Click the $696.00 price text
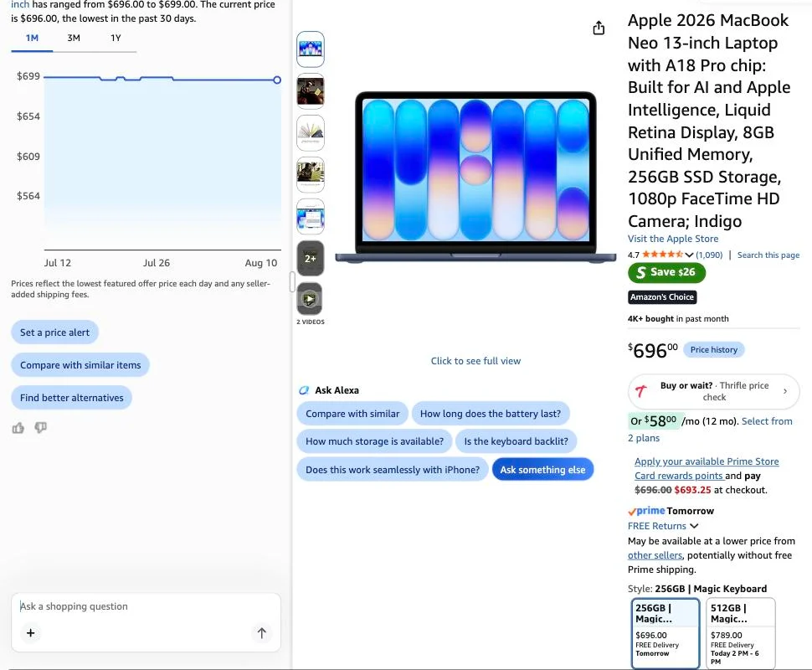Screen dimensions: 812x670 pos(652,350)
